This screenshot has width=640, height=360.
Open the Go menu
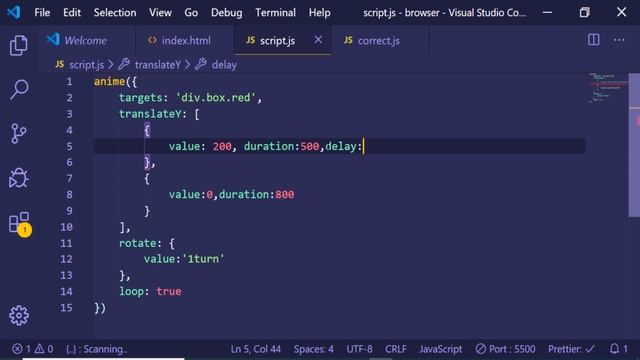(191, 13)
